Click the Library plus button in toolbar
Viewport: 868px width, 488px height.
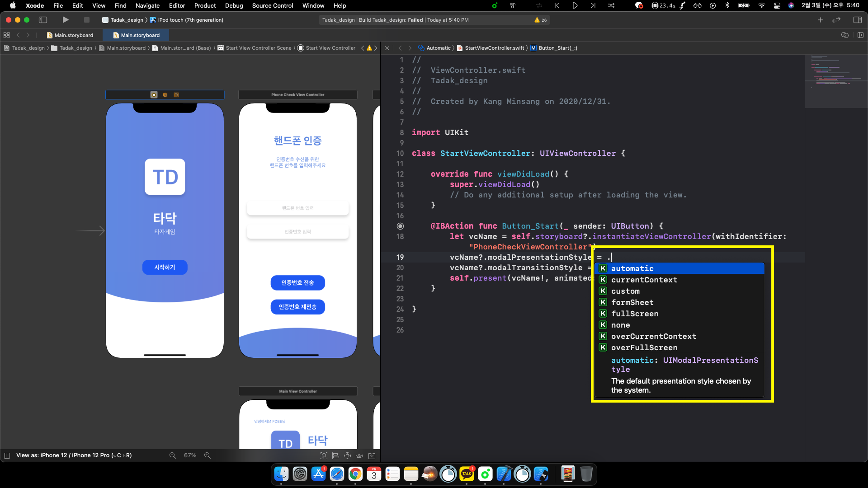pos(820,20)
